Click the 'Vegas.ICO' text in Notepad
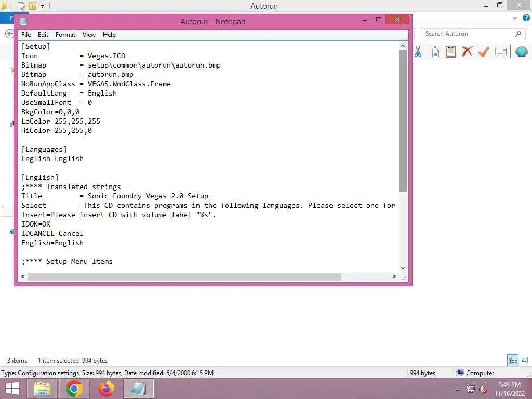Screen dimensions: 532x399 click(x=107, y=56)
